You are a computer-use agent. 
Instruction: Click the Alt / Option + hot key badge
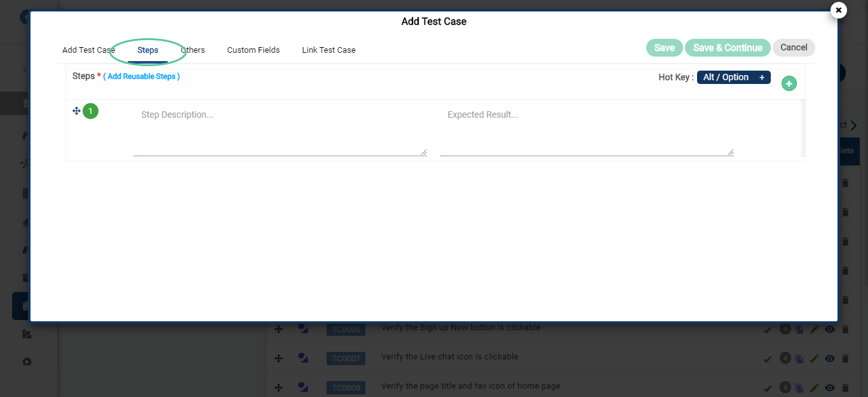pyautogui.click(x=734, y=77)
